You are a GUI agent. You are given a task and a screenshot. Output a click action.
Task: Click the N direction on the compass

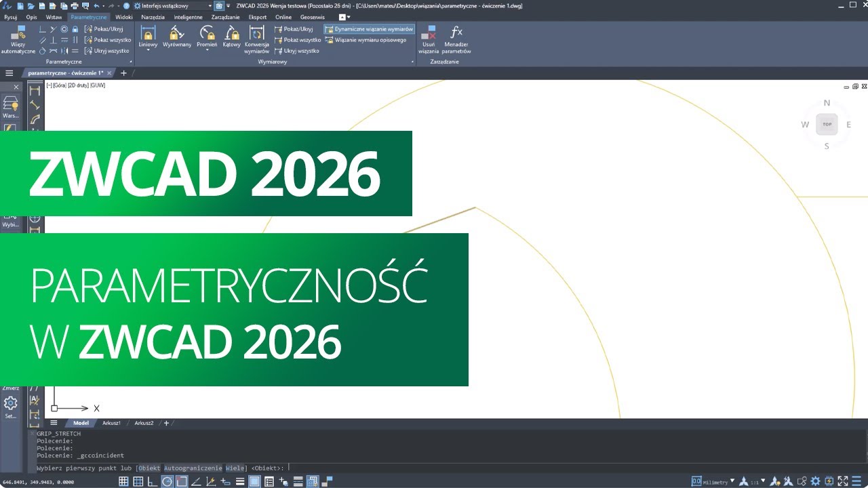(x=827, y=103)
